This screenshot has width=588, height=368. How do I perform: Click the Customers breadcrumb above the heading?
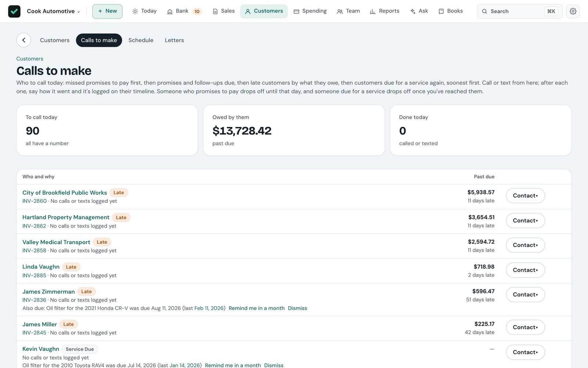point(30,59)
